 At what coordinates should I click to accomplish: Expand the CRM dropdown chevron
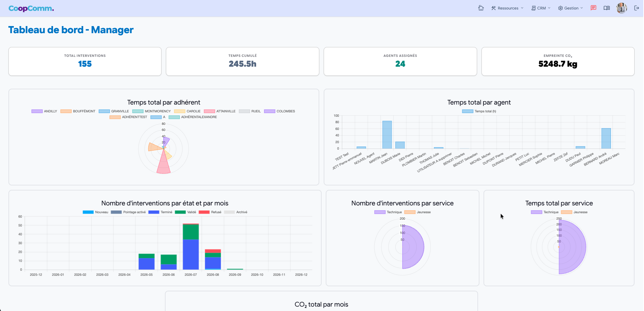(x=549, y=8)
